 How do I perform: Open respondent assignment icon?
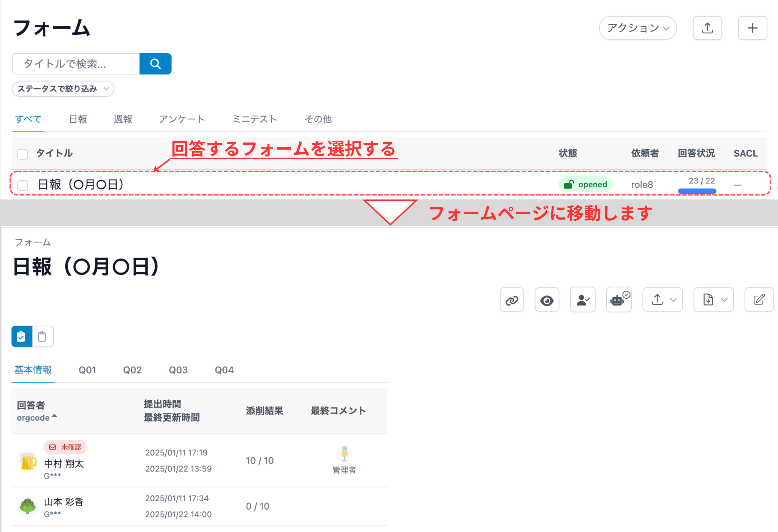(x=583, y=299)
